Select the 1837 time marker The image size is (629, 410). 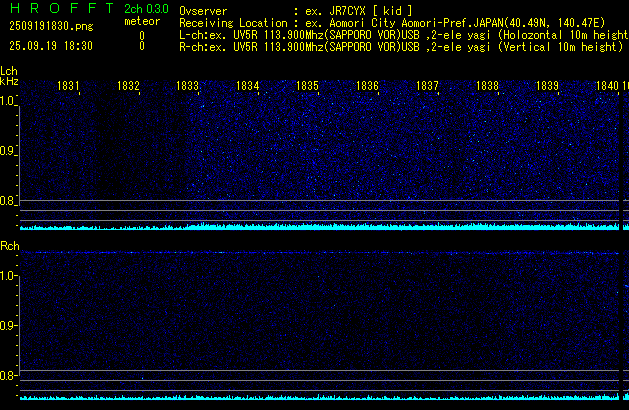[427, 87]
